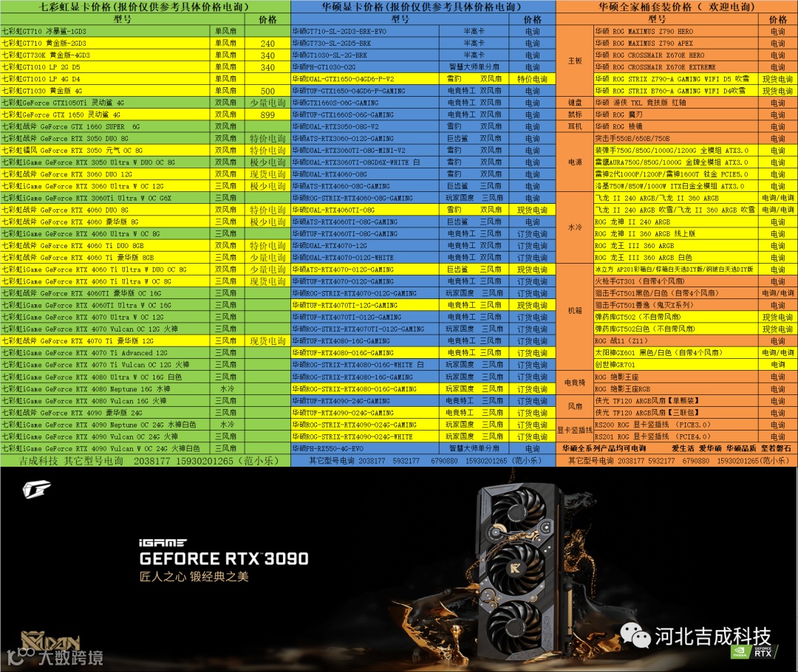Screen dimensions: 798x672
Task: Click '华硕全系列产品均可电询' note
Action: point(604,448)
